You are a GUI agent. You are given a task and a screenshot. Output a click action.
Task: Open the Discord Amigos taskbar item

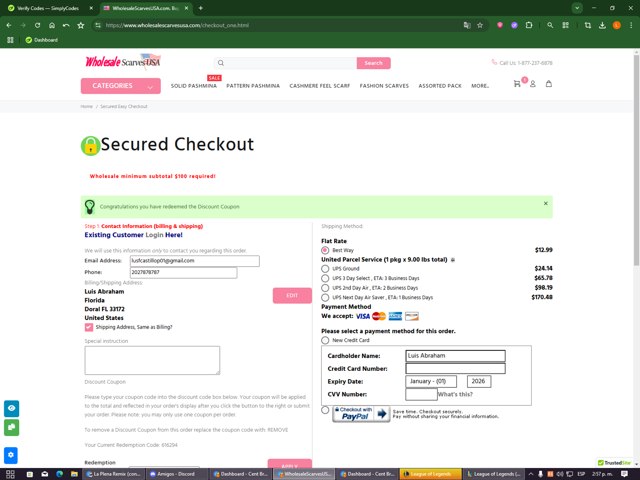click(x=176, y=474)
